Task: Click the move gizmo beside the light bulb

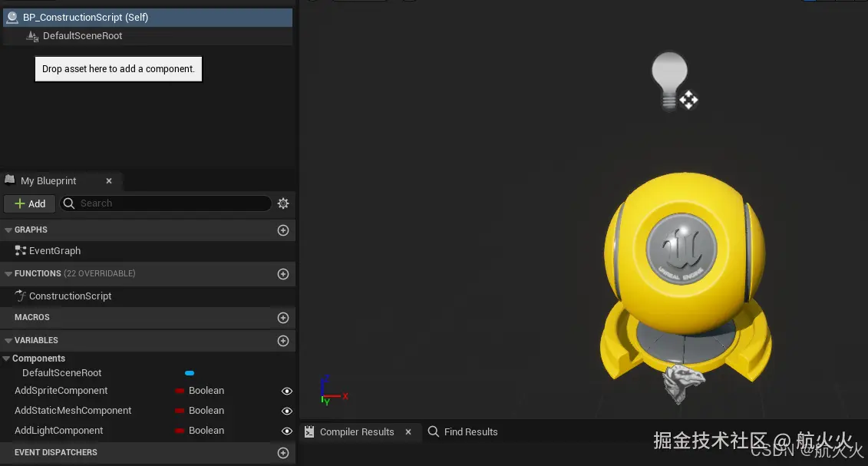Action: click(x=688, y=100)
